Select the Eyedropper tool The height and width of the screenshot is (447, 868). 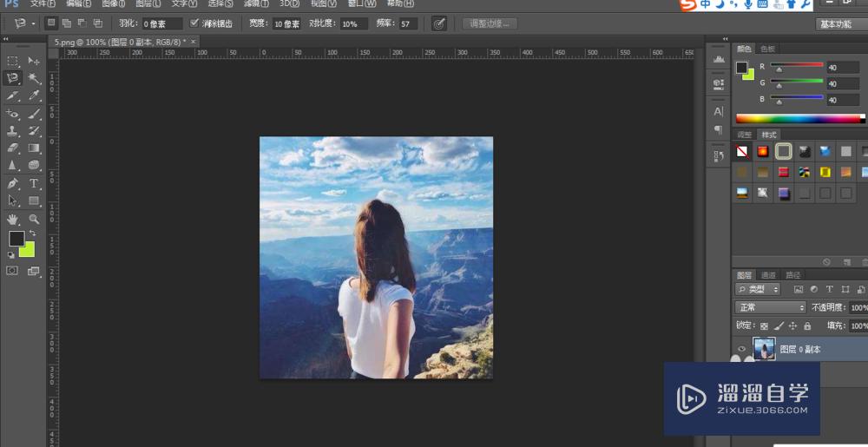coord(34,95)
